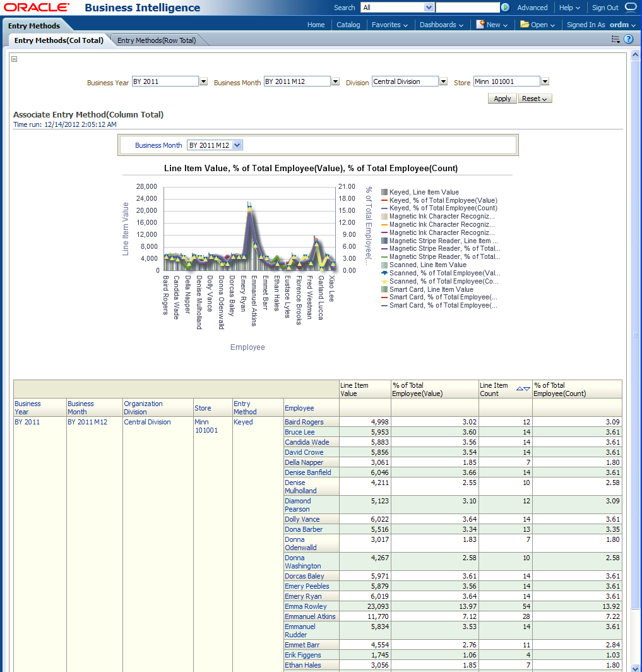This screenshot has height=672, width=642.
Task: Open the Emma Rowley employee link
Action: 306,606
